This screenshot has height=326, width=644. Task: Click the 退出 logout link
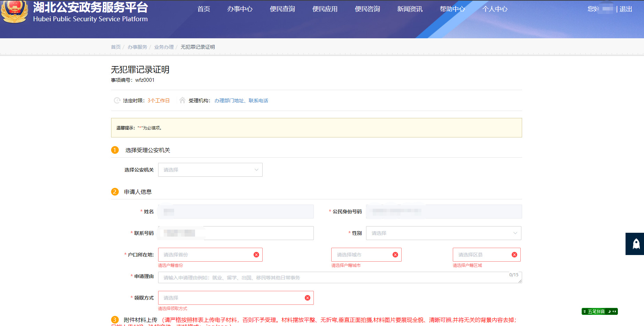tap(626, 9)
